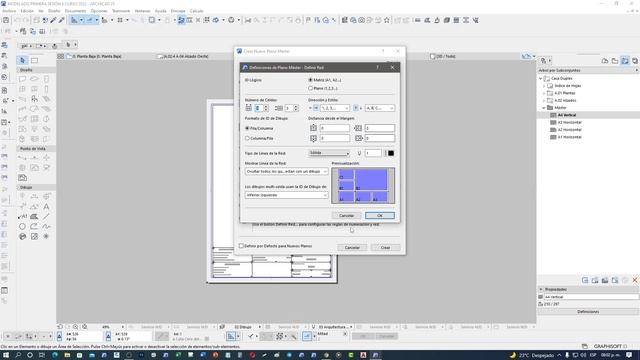Click the red delete X in Navigator
Viewport: 640px width, 360px height.
tap(635, 280)
